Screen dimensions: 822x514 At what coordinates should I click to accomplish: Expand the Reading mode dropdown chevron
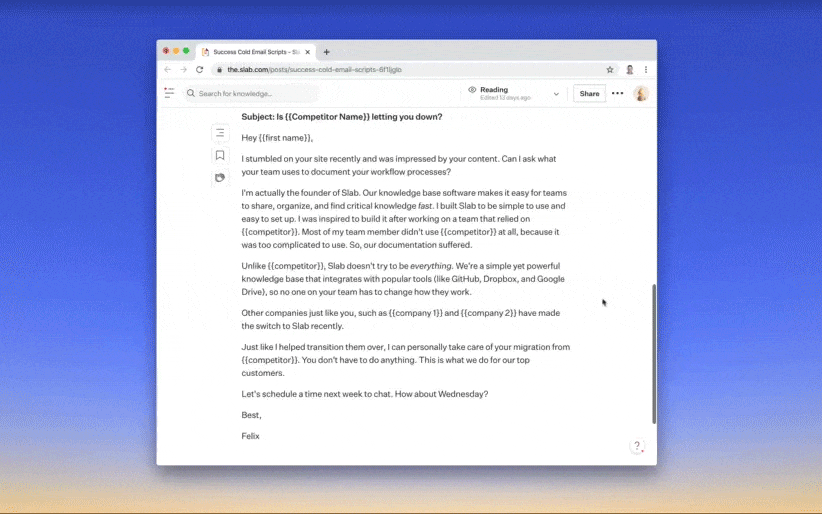(556, 94)
